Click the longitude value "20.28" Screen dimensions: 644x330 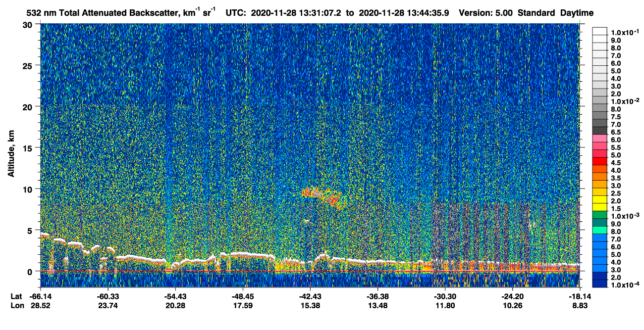pos(175,305)
